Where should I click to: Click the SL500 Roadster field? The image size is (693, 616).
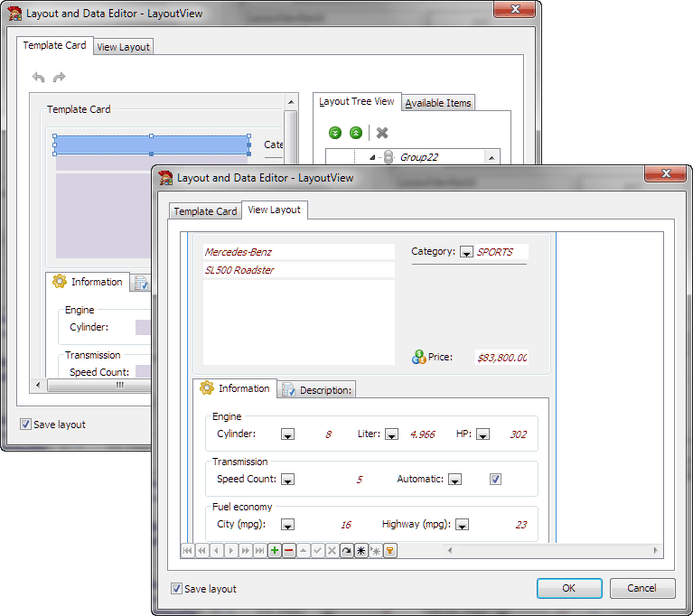coord(299,270)
